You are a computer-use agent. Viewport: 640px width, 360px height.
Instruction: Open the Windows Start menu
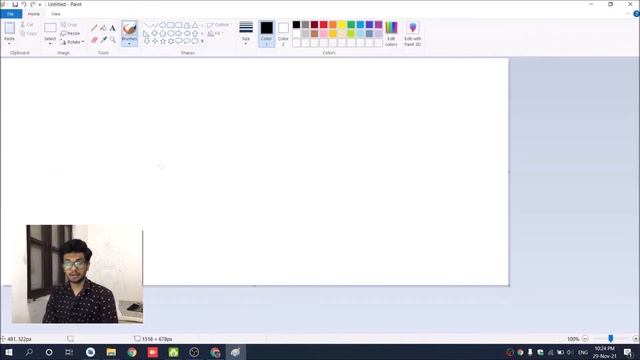pyautogui.click(x=9, y=352)
